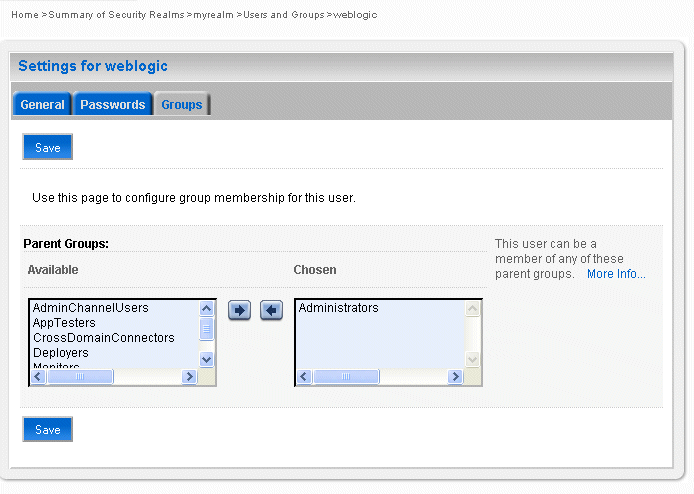Select AppTesters in Available list
The width and height of the screenshot is (694, 494).
tap(64, 323)
